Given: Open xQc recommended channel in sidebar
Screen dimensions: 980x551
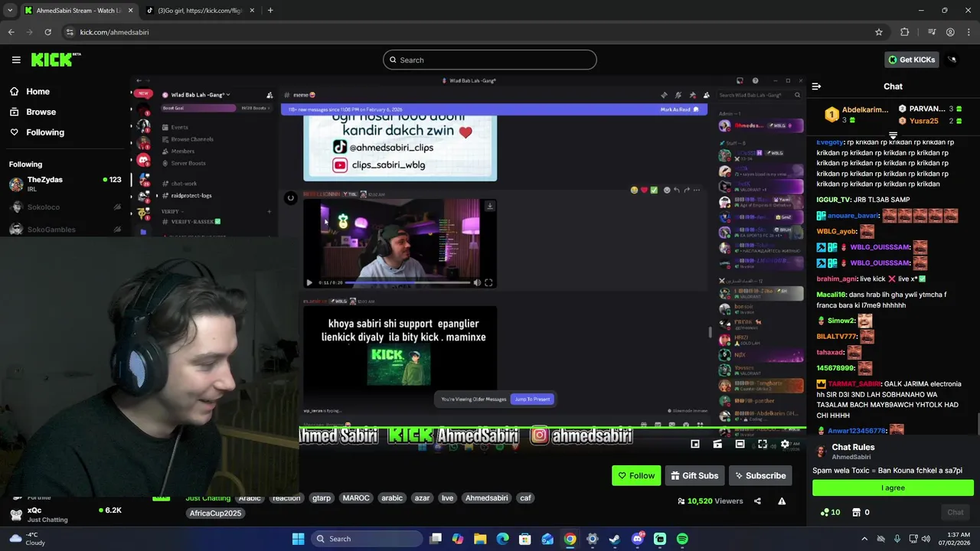Looking at the screenshot, I should [x=64, y=514].
